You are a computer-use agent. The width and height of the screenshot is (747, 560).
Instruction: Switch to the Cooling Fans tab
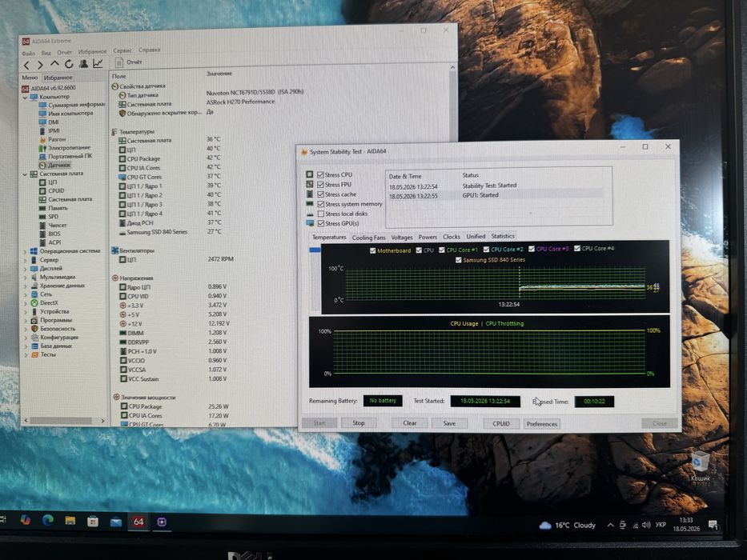coord(368,237)
